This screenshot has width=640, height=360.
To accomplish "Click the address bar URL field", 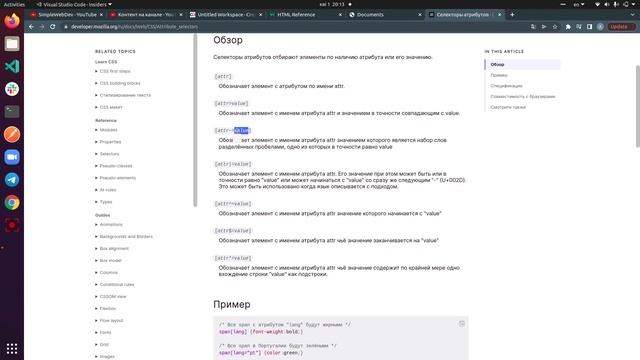I will 294,27.
